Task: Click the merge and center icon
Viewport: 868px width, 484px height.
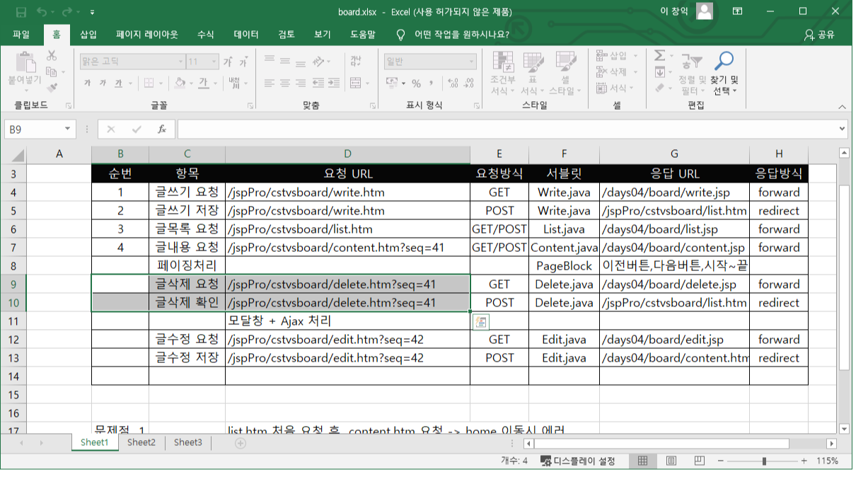Action: 356,83
